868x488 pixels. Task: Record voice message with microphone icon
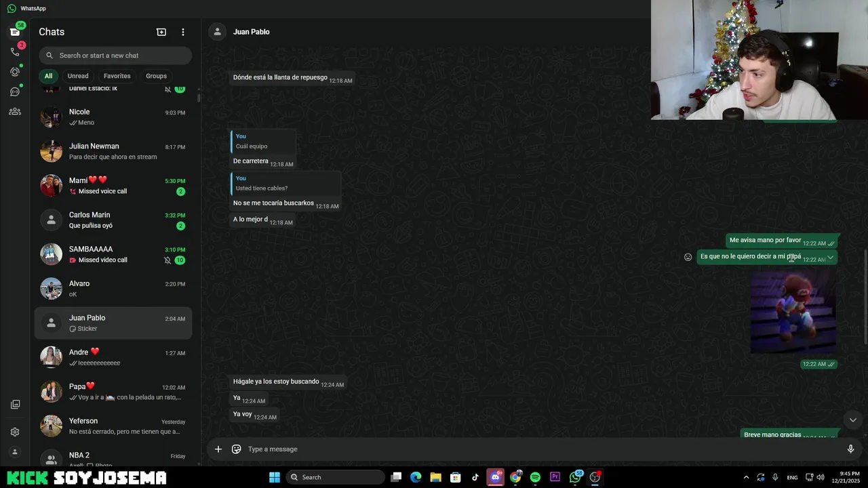click(850, 449)
